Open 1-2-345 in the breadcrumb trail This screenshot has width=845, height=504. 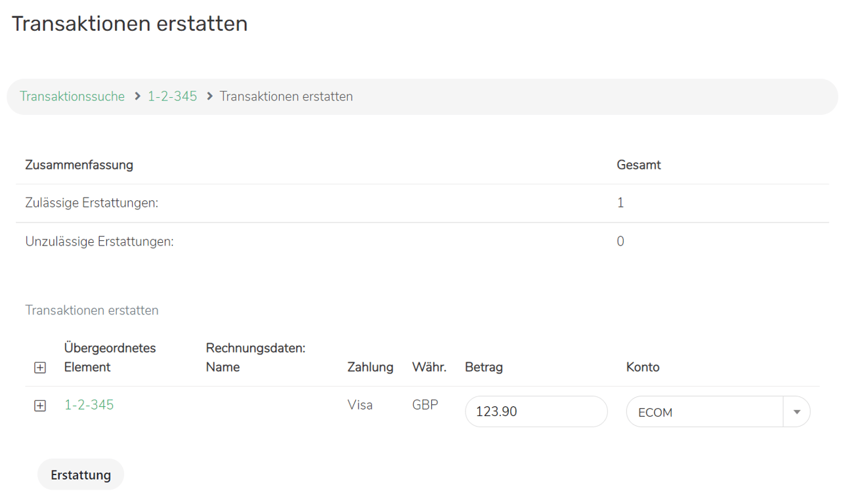[172, 96]
